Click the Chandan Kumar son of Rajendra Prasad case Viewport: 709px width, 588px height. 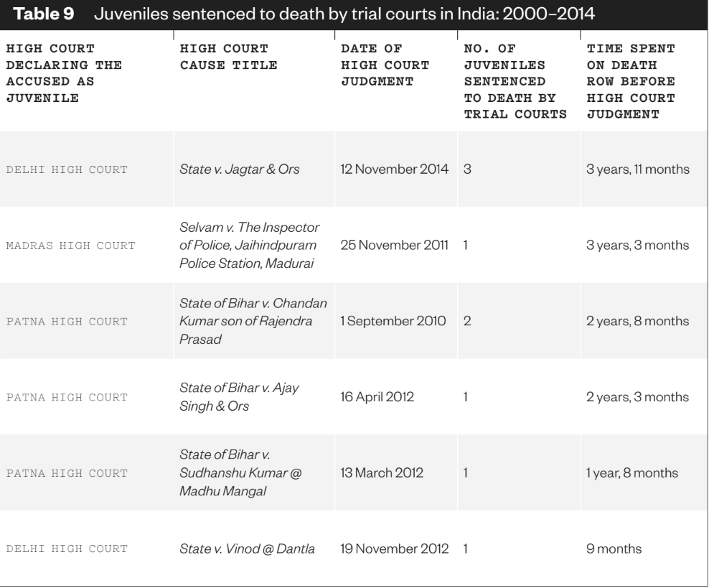click(252, 321)
